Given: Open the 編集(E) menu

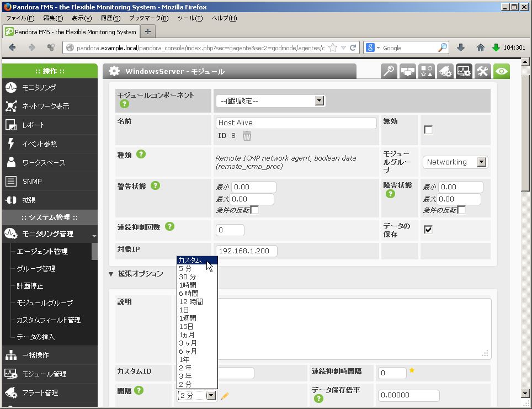Looking at the screenshot, I should tap(53, 18).
